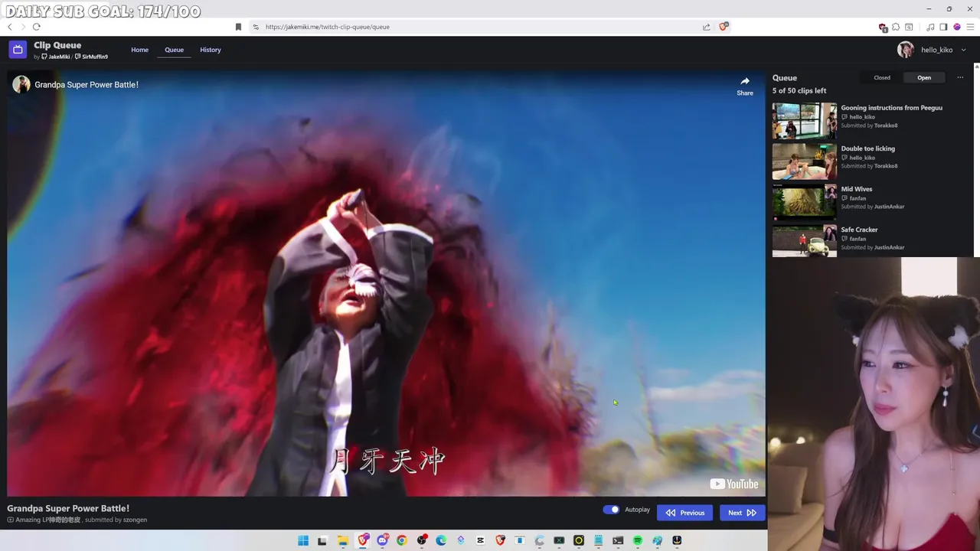Open CapCut from the taskbar
The height and width of the screenshot is (551, 980).
pos(480,540)
